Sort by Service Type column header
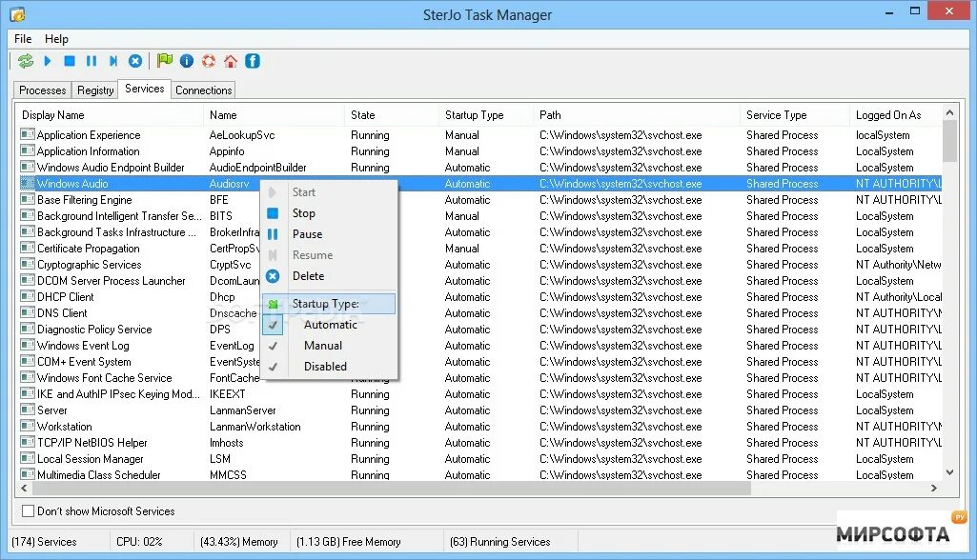Viewport: 977px width, 560px height. [x=795, y=115]
